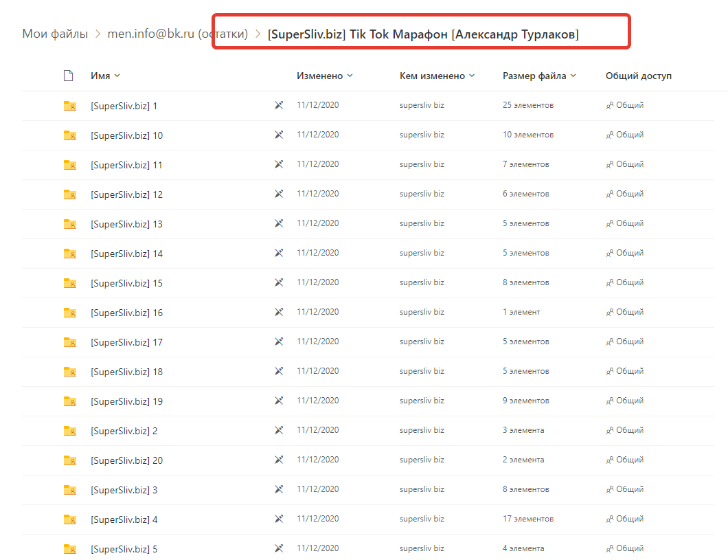Click pin icon in [SuperSliv.biz] 19 row

(279, 401)
